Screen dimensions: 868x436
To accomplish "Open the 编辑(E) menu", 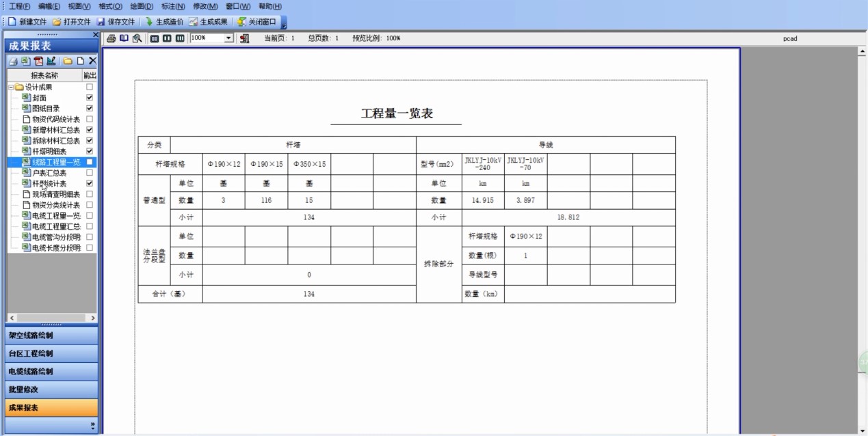I will tap(49, 6).
